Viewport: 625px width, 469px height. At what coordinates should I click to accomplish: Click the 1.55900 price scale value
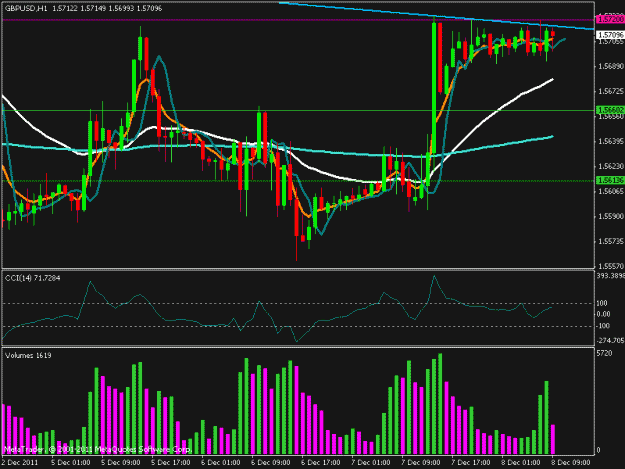(611, 216)
